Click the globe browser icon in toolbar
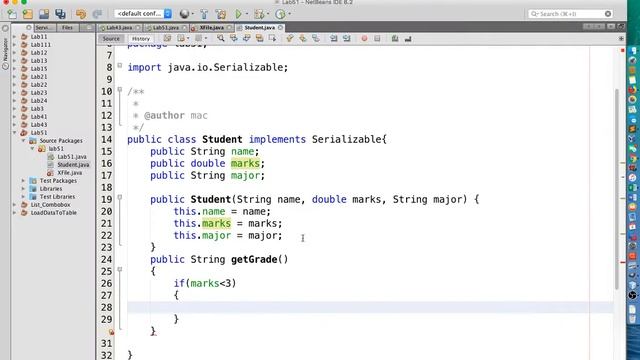Screen dimensions: 640x360 click(184, 14)
